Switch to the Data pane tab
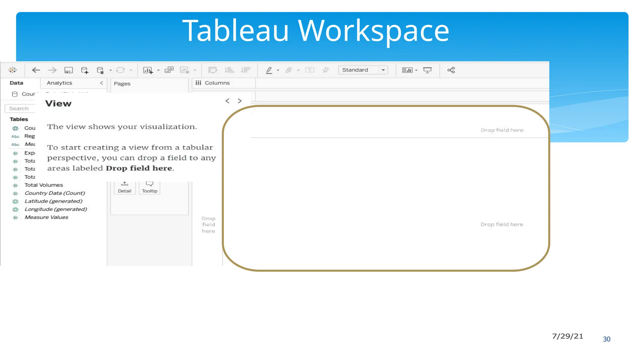 (16, 83)
